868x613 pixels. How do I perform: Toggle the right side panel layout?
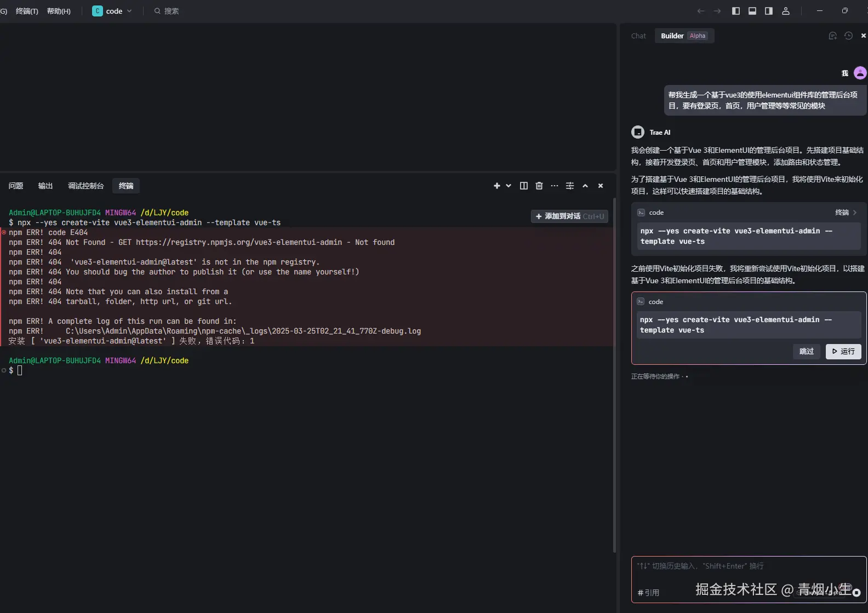click(x=769, y=11)
